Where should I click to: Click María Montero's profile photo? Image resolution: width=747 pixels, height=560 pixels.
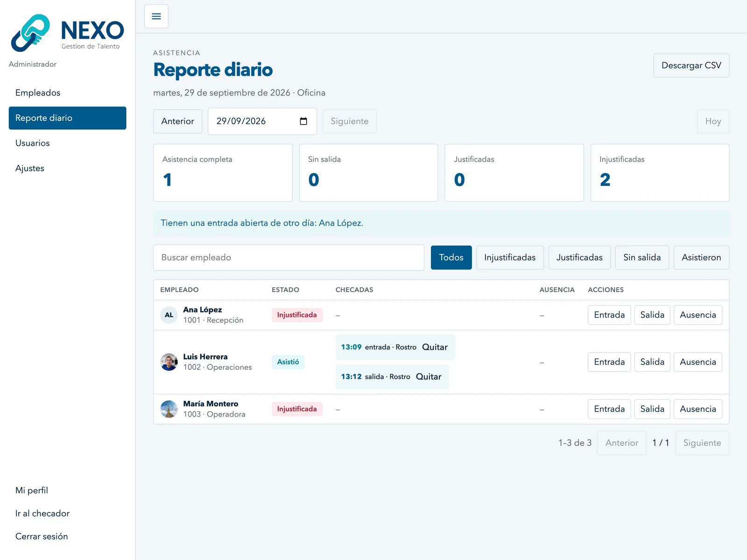[169, 409]
